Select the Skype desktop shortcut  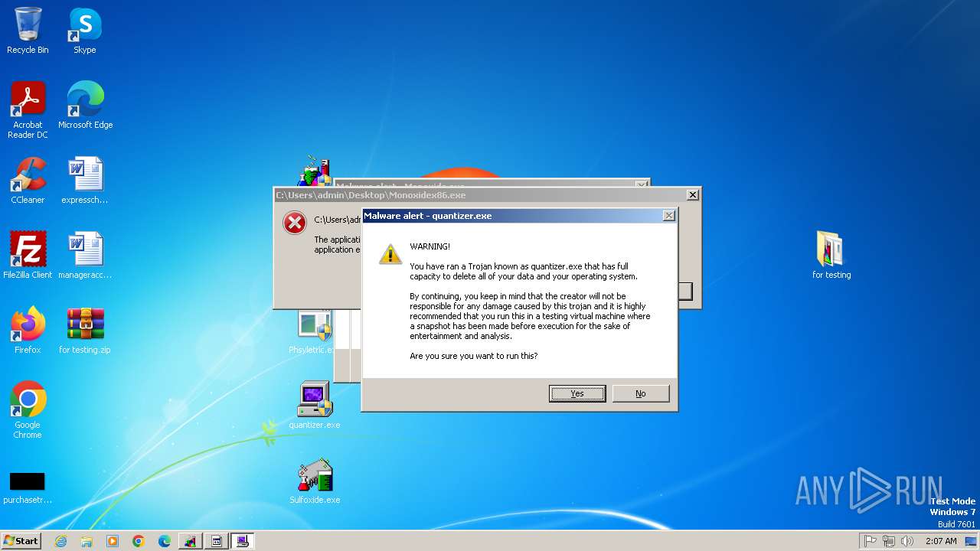[x=85, y=31]
